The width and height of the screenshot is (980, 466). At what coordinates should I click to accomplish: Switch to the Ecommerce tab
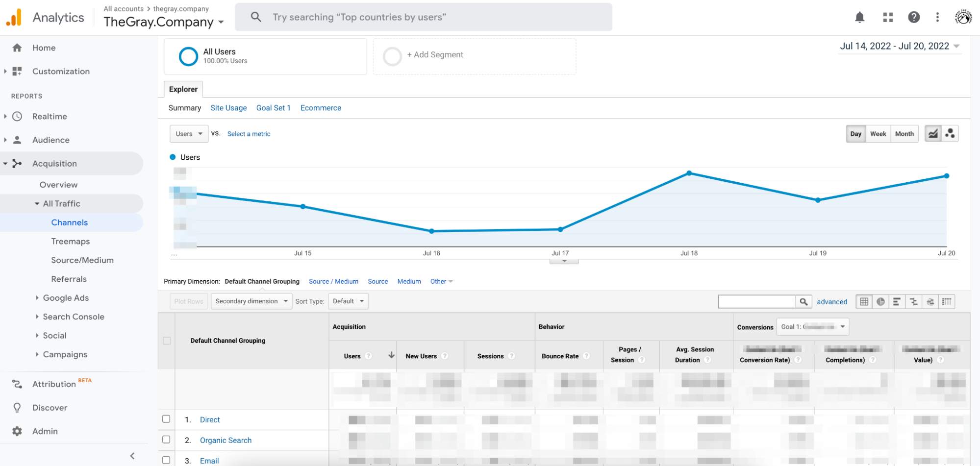tap(321, 108)
